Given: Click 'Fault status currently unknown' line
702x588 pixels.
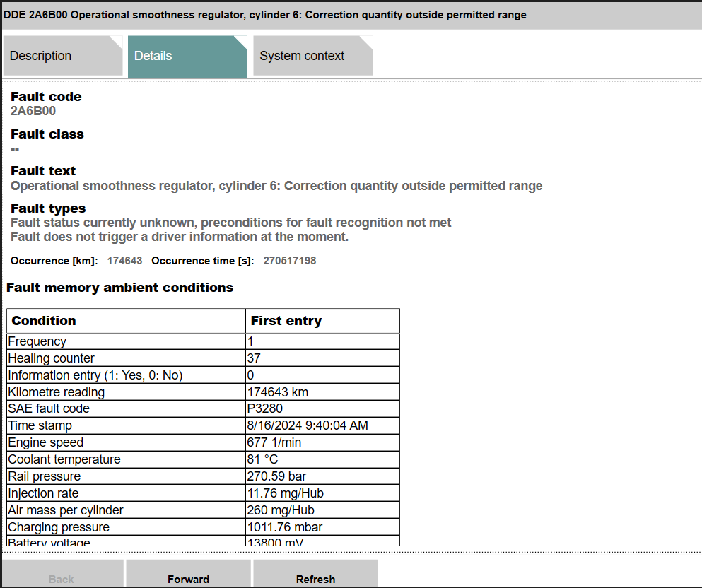Looking at the screenshot, I should click(230, 223).
